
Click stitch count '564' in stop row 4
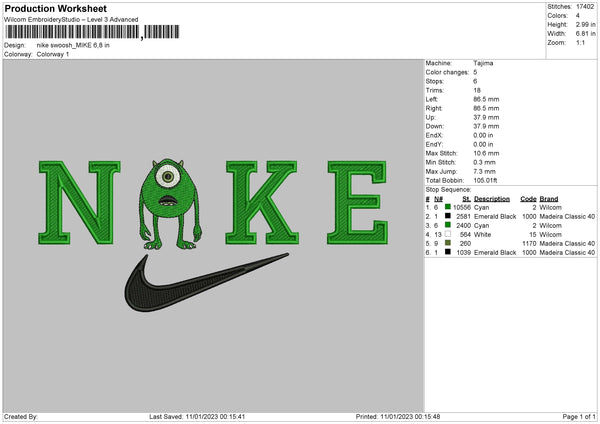point(465,235)
